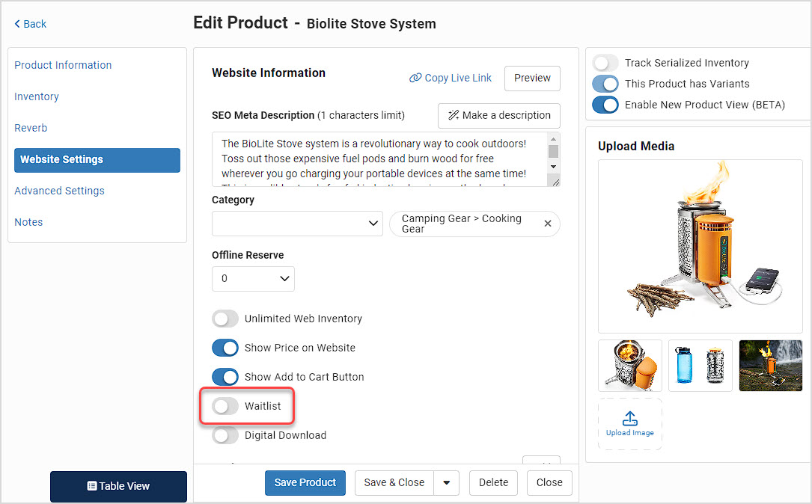
Task: Enable the Waitlist toggle
Action: click(225, 406)
